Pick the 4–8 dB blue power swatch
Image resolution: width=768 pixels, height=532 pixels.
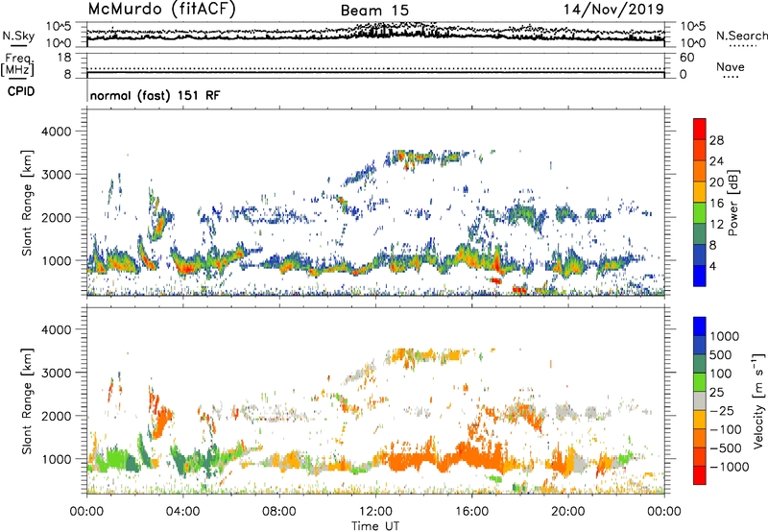[x=700, y=254]
